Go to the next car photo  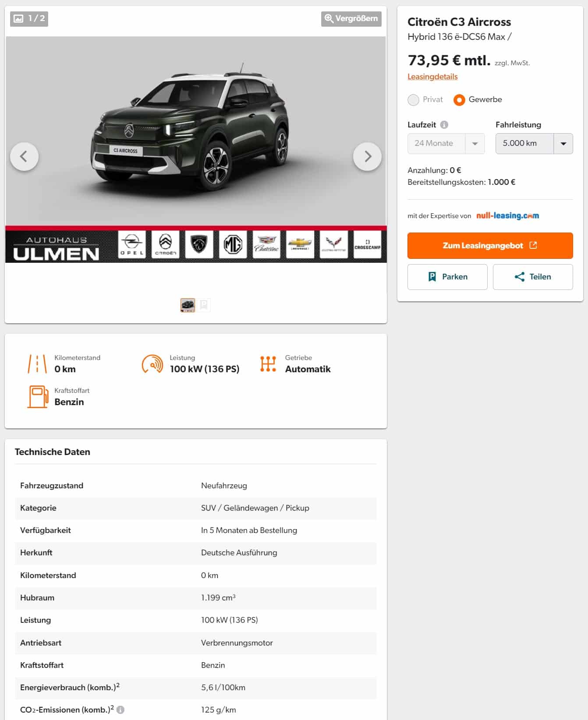[367, 156]
